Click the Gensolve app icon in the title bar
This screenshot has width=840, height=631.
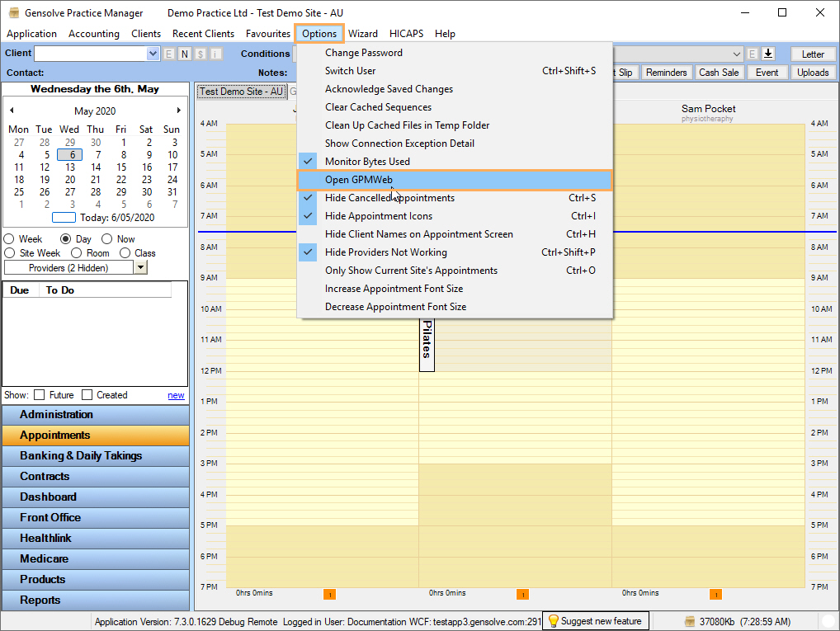click(x=14, y=13)
